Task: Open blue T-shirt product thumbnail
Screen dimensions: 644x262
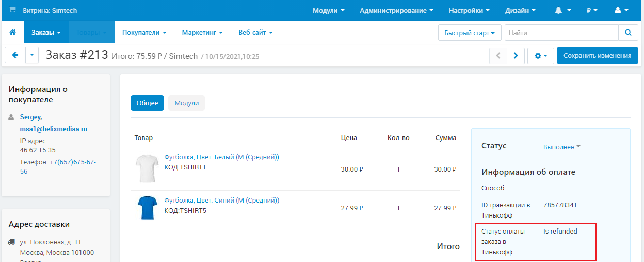Action: click(147, 208)
